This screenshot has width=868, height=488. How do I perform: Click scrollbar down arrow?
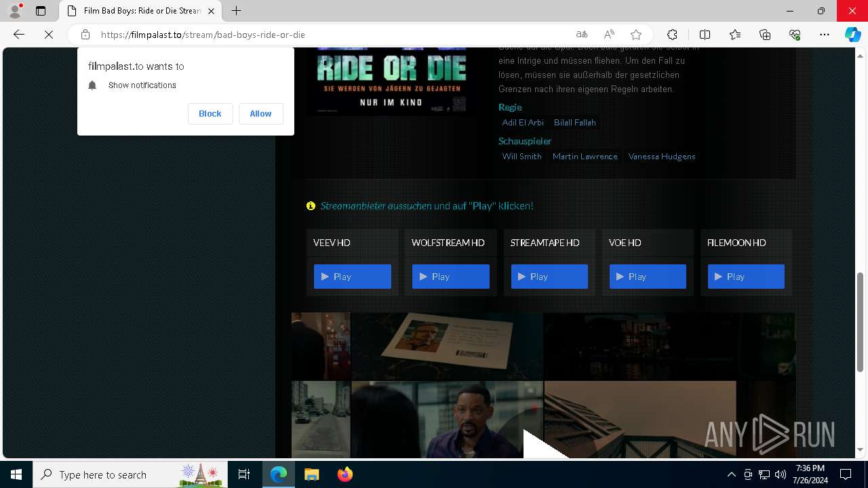(860, 450)
